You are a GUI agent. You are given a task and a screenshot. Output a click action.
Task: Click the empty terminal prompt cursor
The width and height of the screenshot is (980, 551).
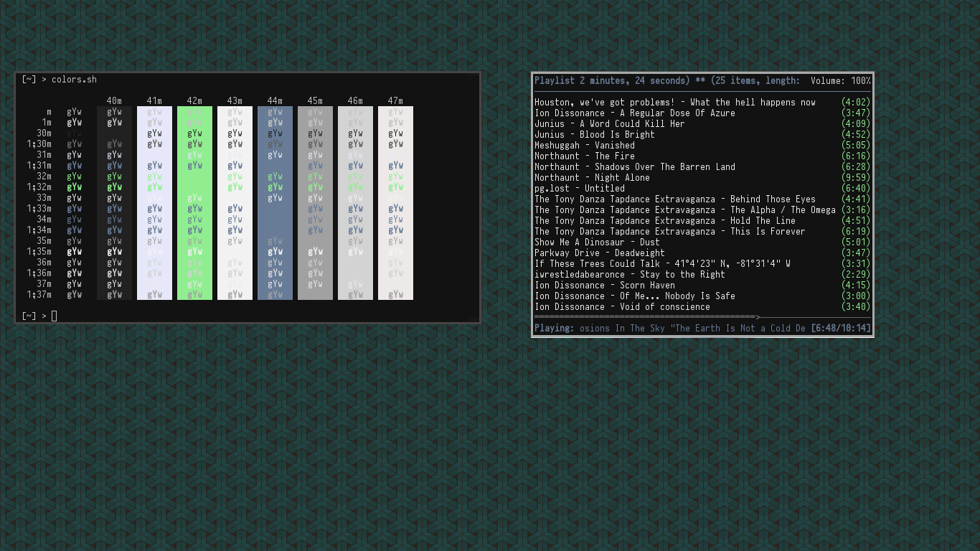(54, 316)
